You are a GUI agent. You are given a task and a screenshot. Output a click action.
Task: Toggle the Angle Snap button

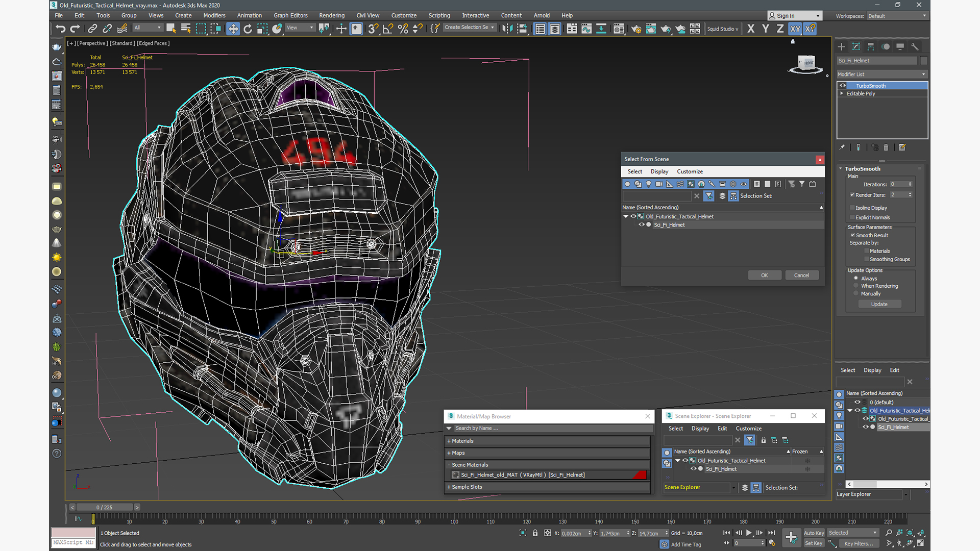coord(388,29)
